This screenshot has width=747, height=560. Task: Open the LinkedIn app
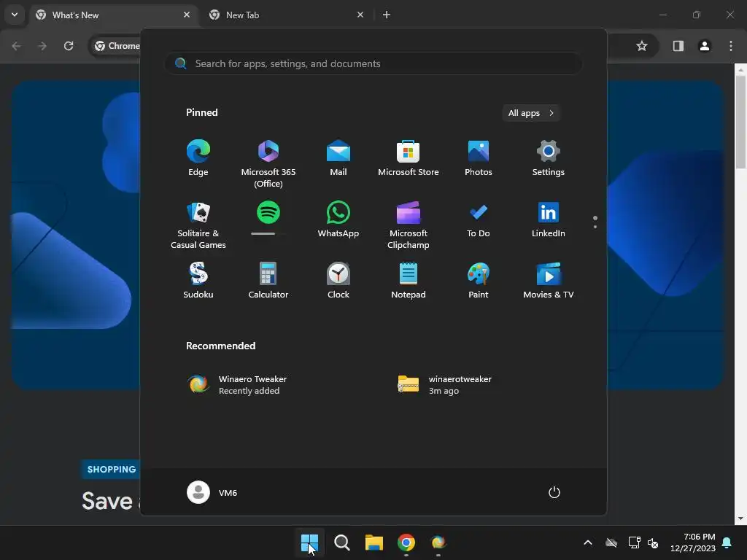[549, 219]
